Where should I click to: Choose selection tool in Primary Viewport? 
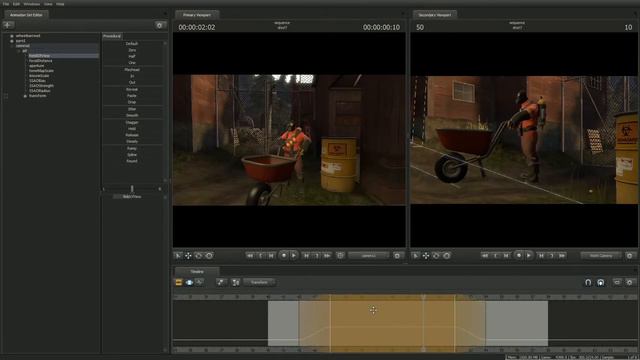click(178, 256)
